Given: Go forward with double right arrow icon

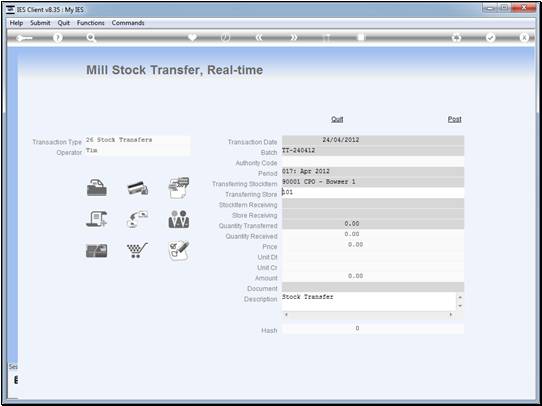Looking at the screenshot, I should point(293,38).
